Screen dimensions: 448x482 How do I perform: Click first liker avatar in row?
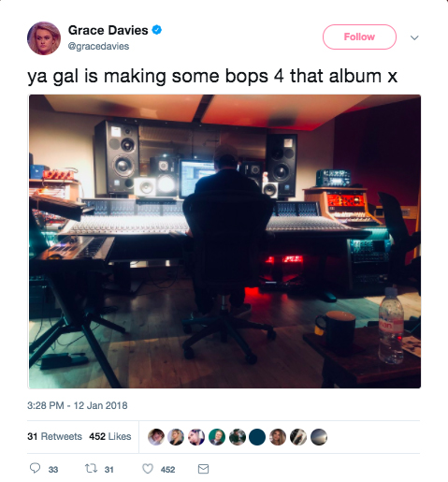(x=156, y=436)
